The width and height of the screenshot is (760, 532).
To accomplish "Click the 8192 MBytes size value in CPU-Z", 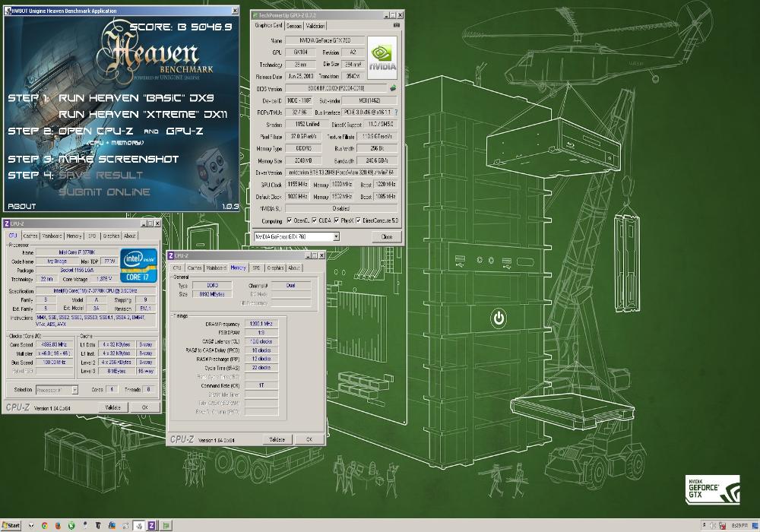I will [x=212, y=294].
